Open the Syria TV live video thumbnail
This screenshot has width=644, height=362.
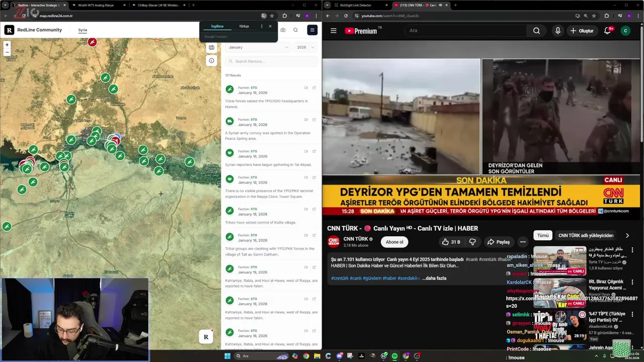[x=559, y=260]
